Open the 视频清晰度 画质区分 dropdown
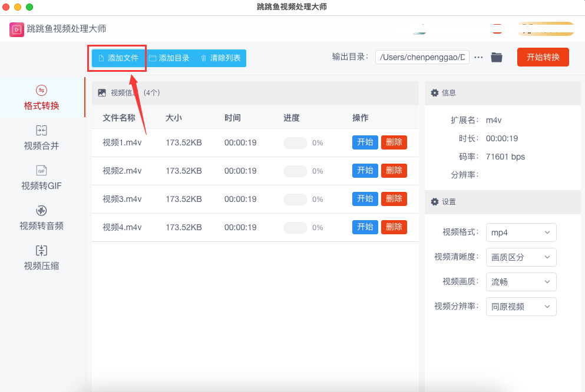The width and height of the screenshot is (585, 392). coord(521,257)
